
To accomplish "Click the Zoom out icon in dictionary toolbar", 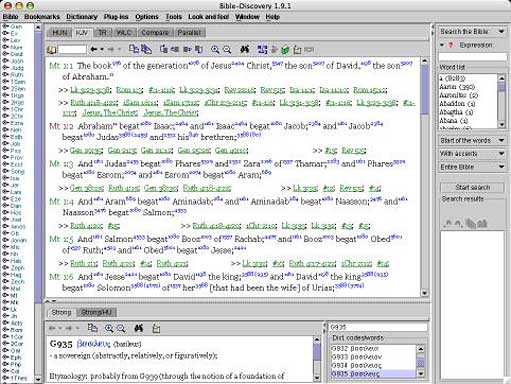I will coord(121,328).
